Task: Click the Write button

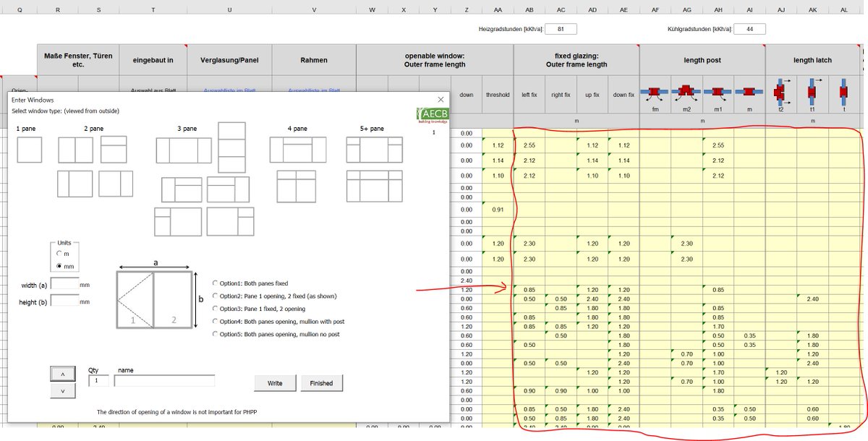Action: tap(275, 382)
